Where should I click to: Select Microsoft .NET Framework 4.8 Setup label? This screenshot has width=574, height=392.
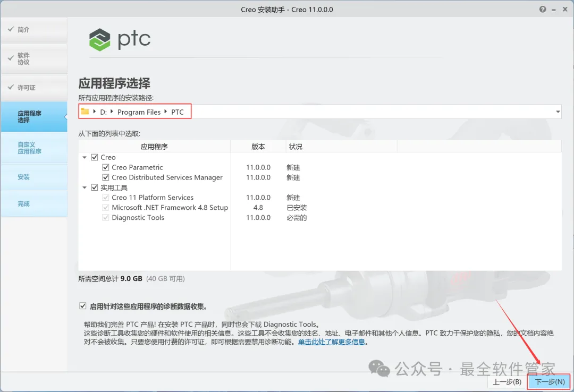[x=170, y=208]
